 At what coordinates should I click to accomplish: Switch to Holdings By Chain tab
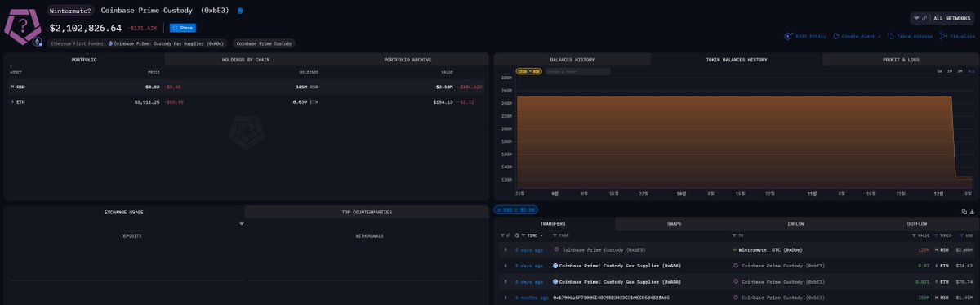245,60
